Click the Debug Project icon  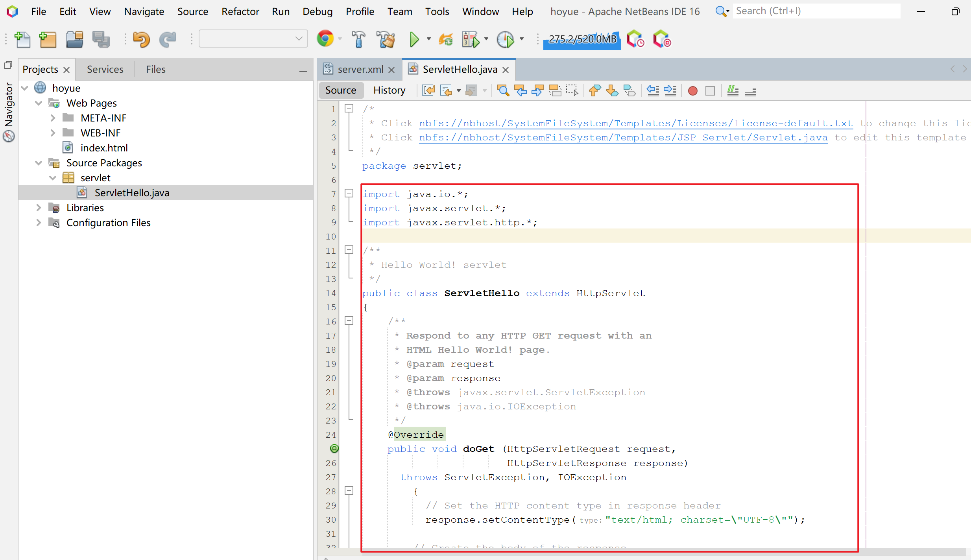471,39
